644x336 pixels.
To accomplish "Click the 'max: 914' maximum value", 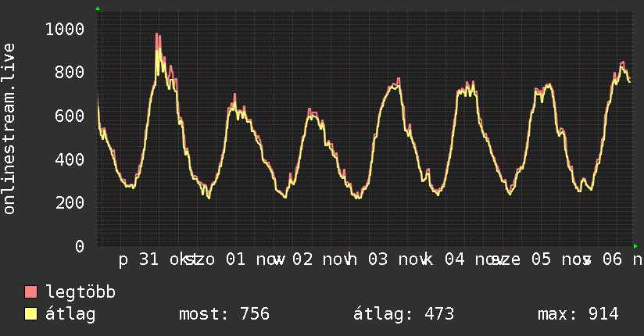I will point(578,314).
